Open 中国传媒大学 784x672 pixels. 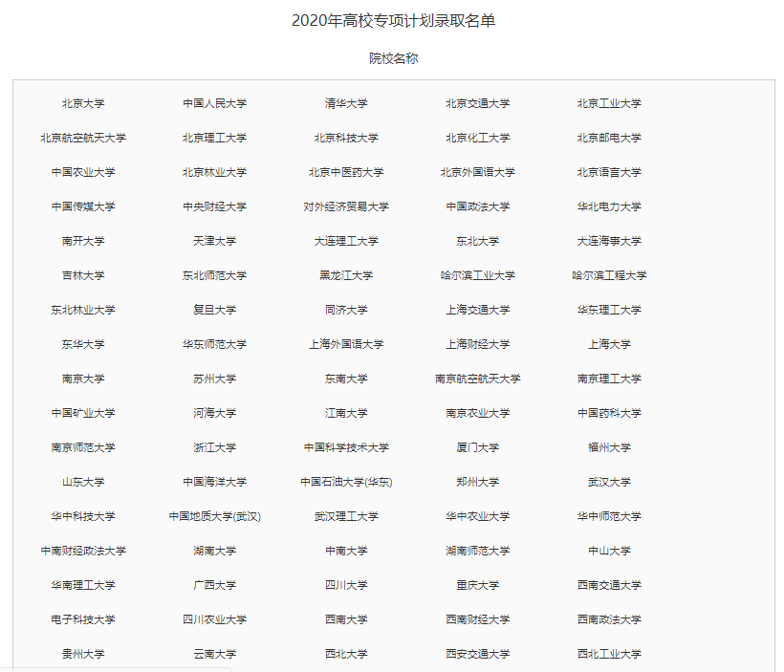click(83, 206)
